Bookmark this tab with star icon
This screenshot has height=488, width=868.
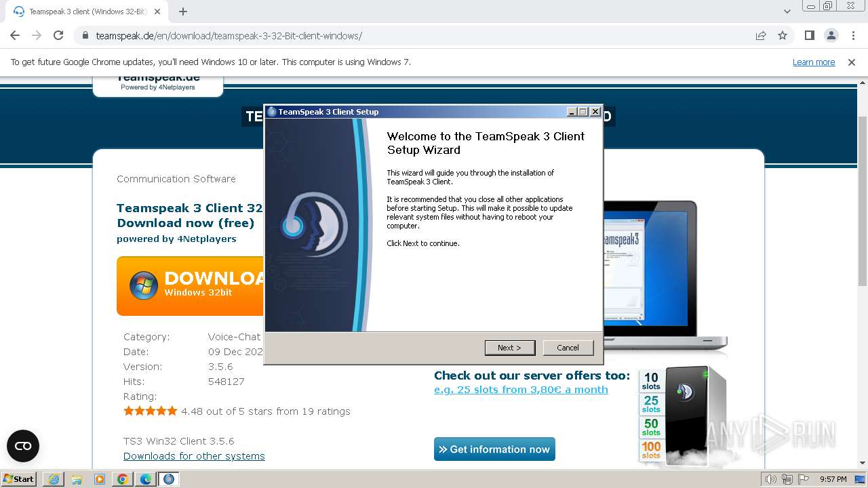783,35
